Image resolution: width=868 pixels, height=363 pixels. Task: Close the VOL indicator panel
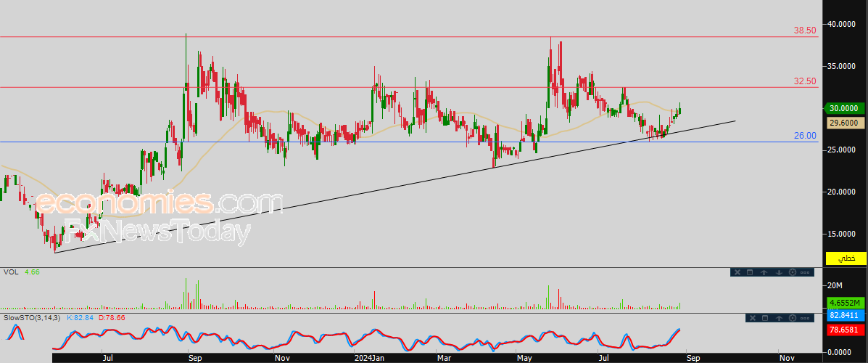point(737,272)
